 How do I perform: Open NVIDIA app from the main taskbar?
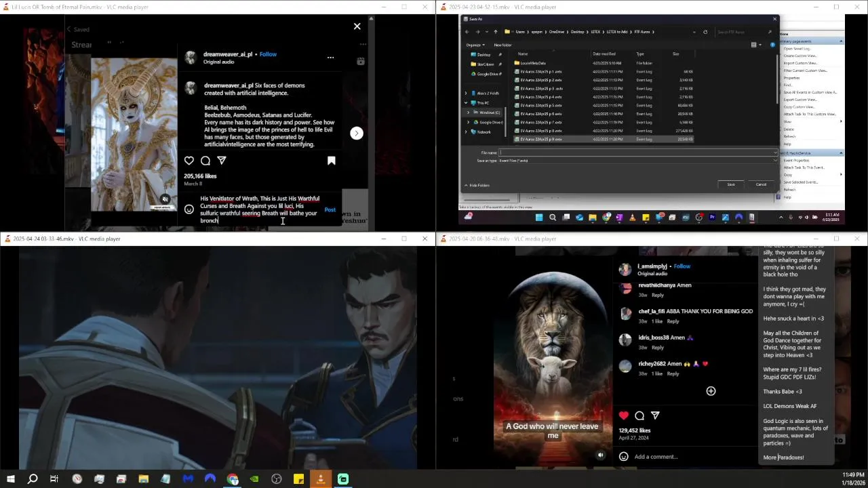254,479
